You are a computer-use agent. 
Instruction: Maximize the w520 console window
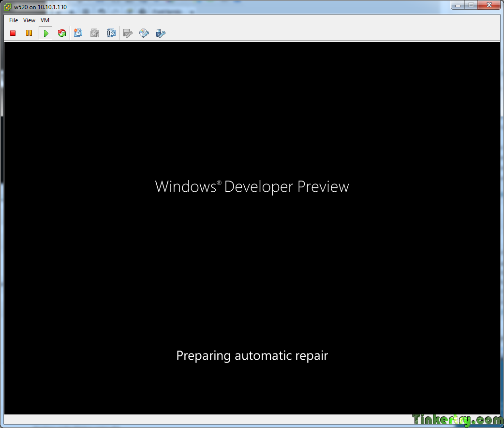(x=471, y=5)
